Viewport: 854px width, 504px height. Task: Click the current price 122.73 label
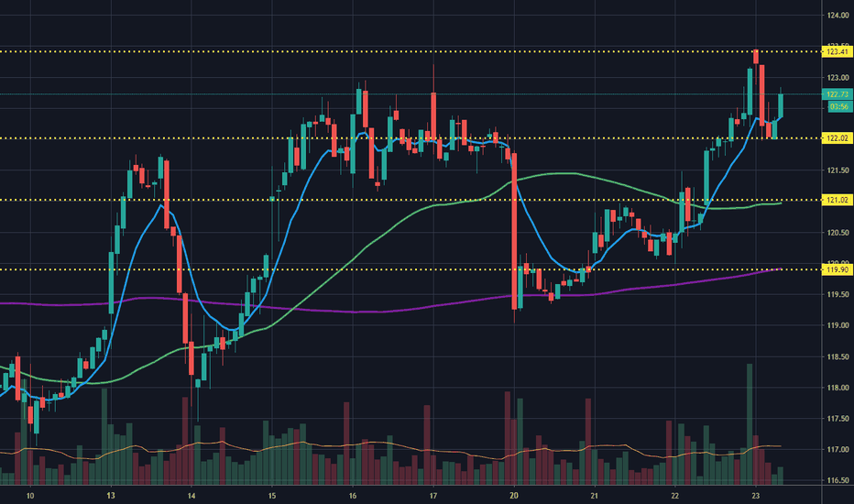pos(838,94)
